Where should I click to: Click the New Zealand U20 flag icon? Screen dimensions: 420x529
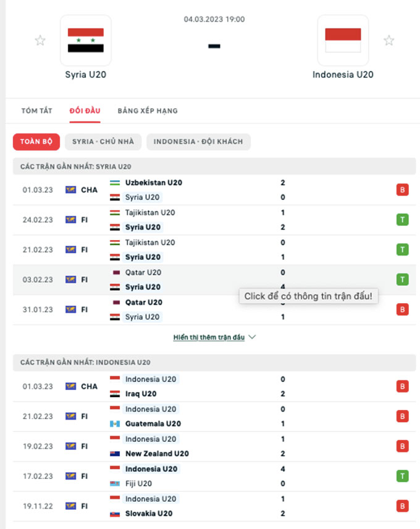pyautogui.click(x=115, y=454)
